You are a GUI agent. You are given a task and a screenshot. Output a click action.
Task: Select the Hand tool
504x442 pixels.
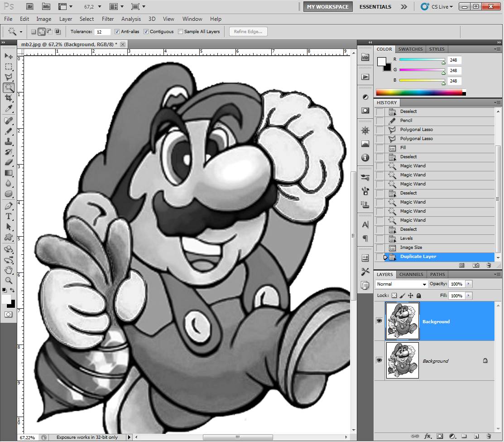click(9, 270)
